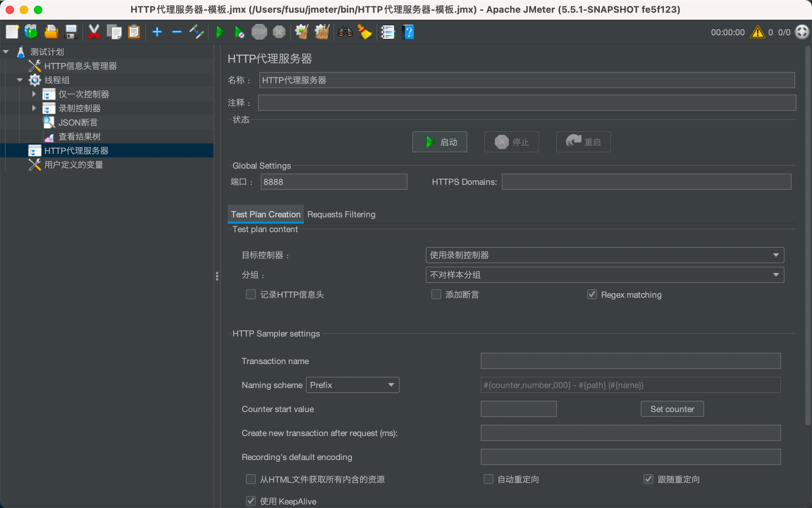Open the 目标控制器 dropdown
Screen dimensions: 812x508
pos(604,255)
